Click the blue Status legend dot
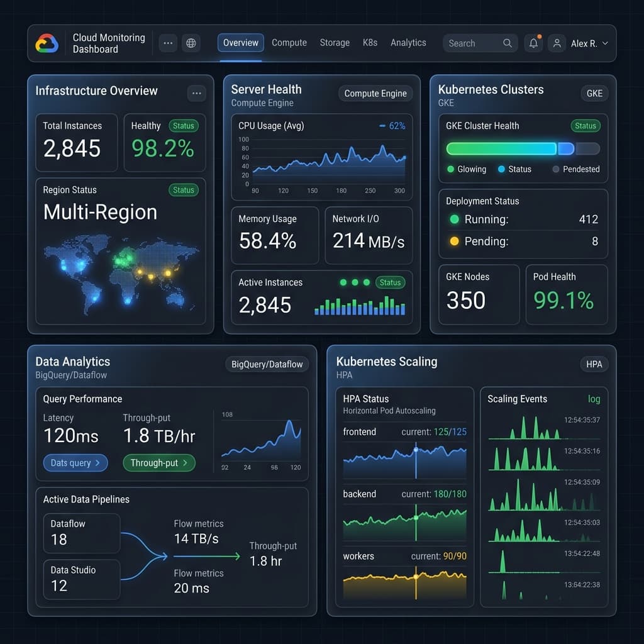644x644 pixels. click(501, 169)
